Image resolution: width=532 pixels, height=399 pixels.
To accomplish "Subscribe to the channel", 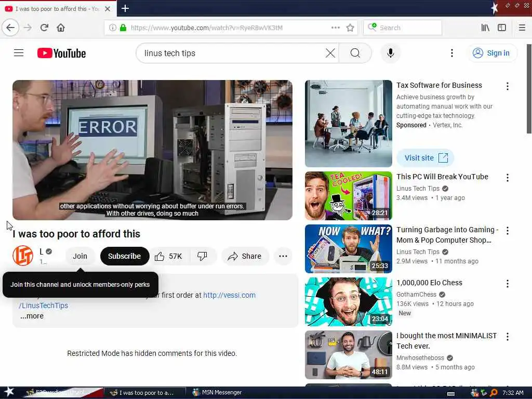I will pos(125,256).
